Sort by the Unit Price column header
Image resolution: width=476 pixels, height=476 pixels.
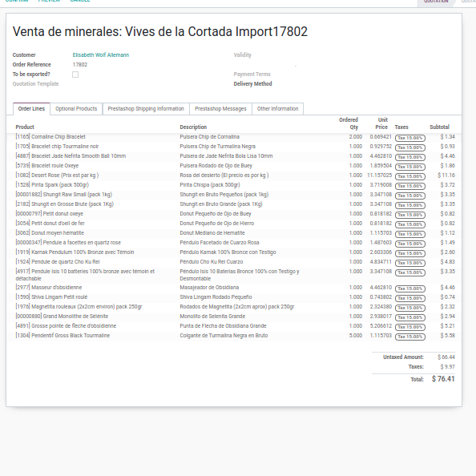pyautogui.click(x=382, y=123)
